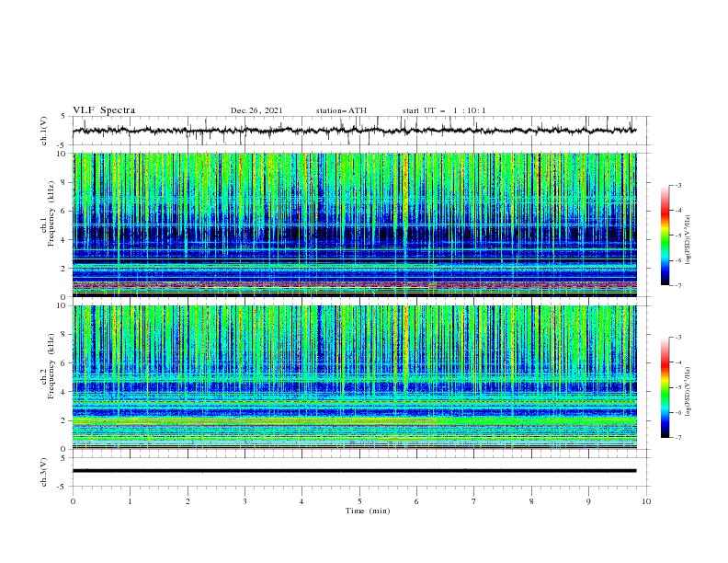Click time axis tick label '5'
Screen dimensions: 728x563
pyautogui.click(x=359, y=501)
